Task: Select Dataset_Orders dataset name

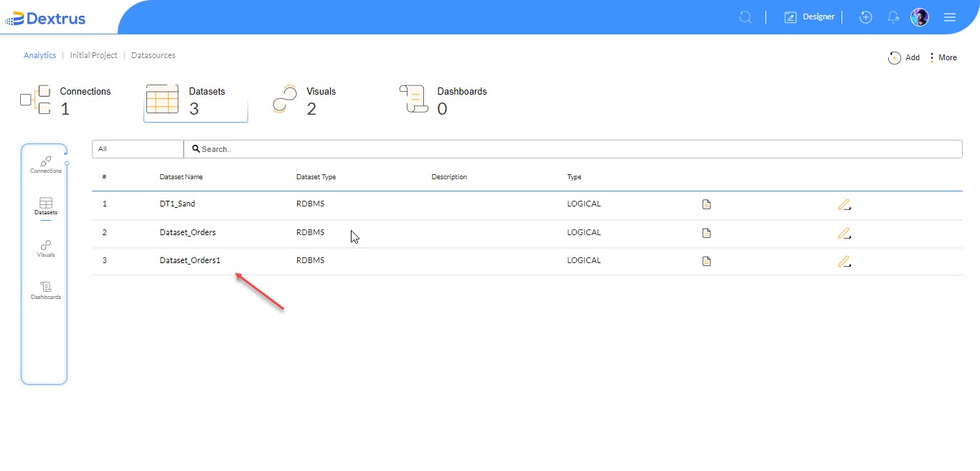Action: click(187, 232)
